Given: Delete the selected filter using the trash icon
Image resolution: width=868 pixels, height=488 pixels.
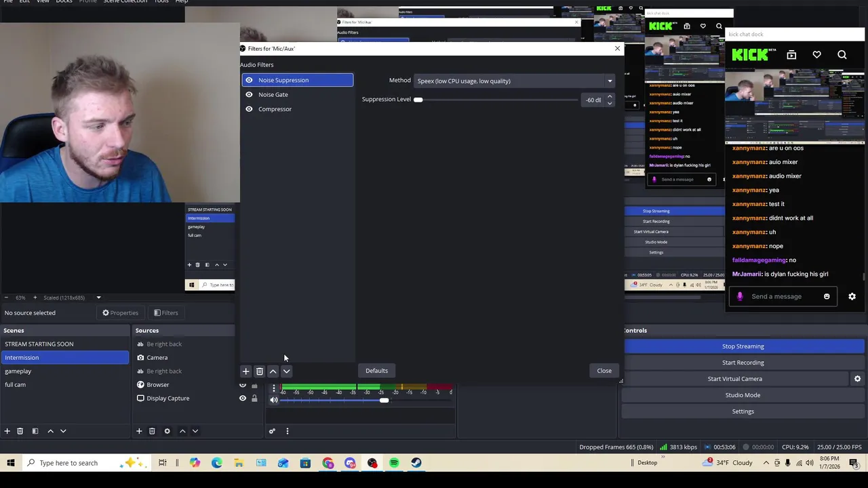Looking at the screenshot, I should pos(259,371).
